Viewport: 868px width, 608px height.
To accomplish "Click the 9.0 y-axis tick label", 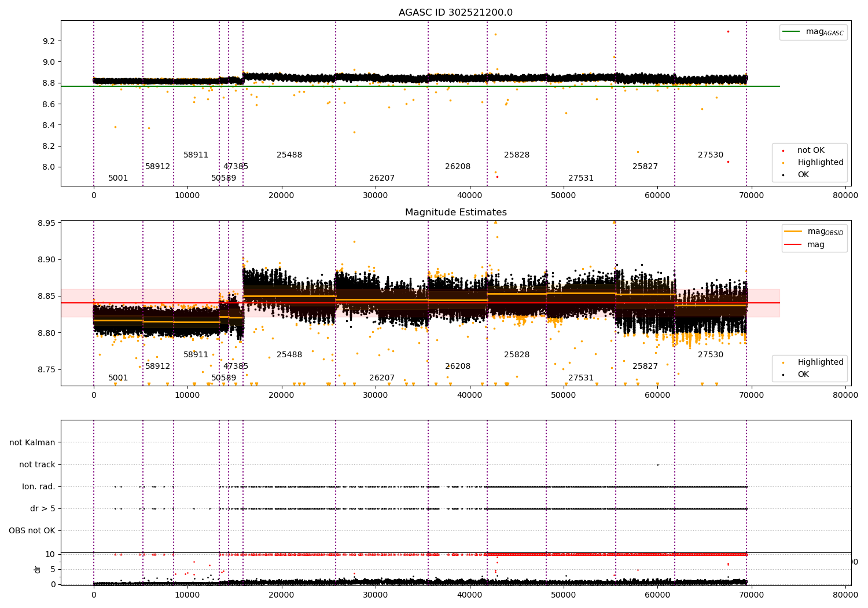I will coord(49,62).
